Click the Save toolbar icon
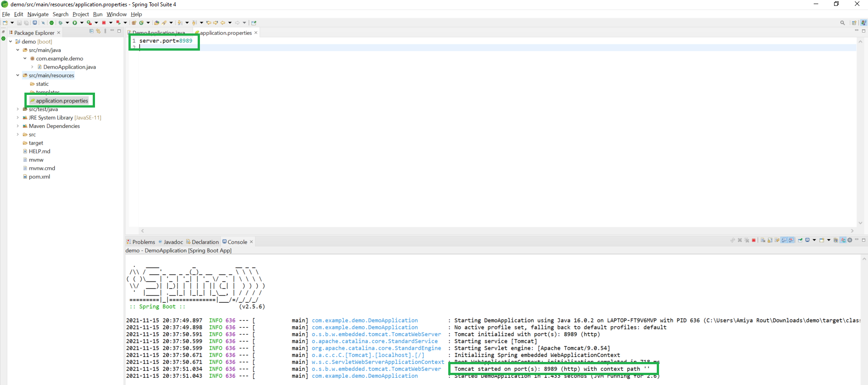The width and height of the screenshot is (868, 385). [x=19, y=23]
